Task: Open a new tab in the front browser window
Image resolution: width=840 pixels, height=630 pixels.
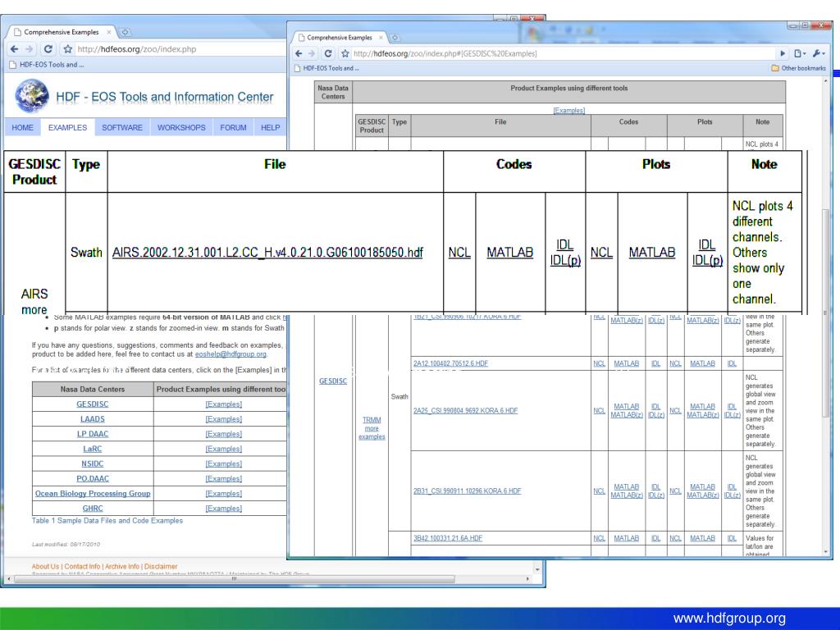Action: [x=395, y=38]
